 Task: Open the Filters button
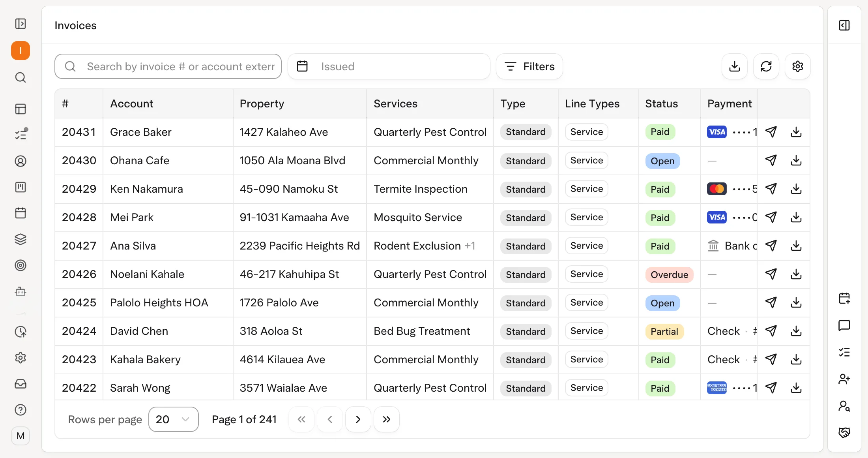click(529, 66)
